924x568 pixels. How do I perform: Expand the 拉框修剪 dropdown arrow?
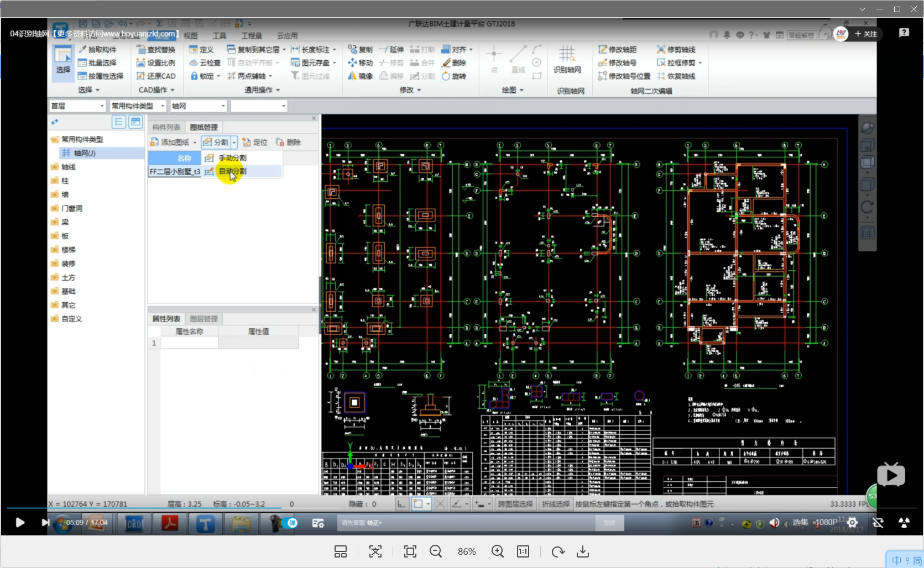tap(700, 63)
